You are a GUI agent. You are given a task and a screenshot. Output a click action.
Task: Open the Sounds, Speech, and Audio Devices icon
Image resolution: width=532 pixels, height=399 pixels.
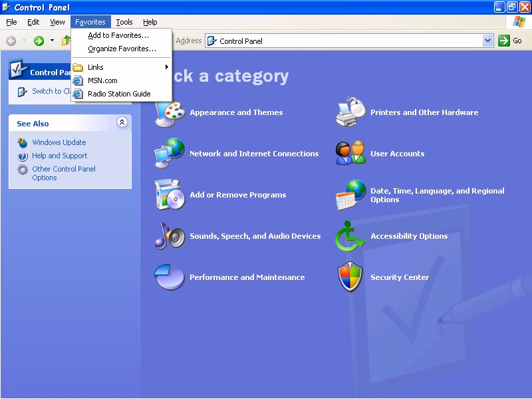pyautogui.click(x=170, y=236)
